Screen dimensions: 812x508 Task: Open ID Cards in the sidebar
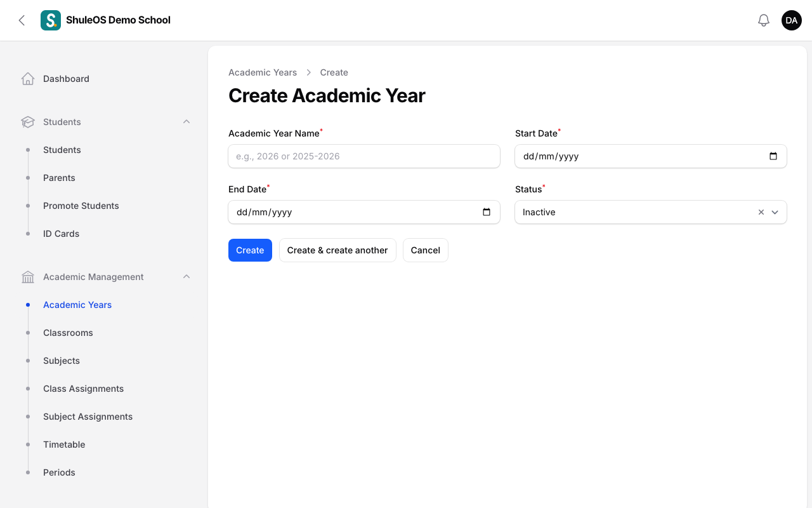tap(104, 234)
